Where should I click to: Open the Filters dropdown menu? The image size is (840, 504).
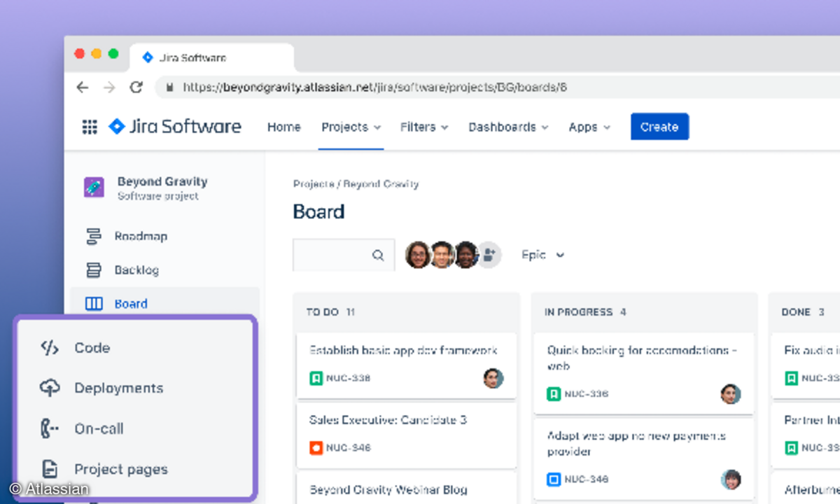pos(424,127)
